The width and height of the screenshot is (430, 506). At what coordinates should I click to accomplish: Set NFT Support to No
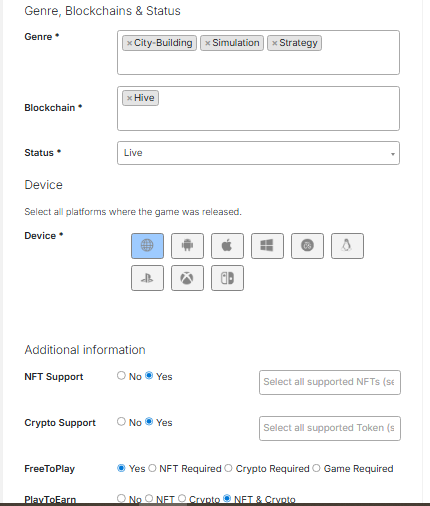121,376
